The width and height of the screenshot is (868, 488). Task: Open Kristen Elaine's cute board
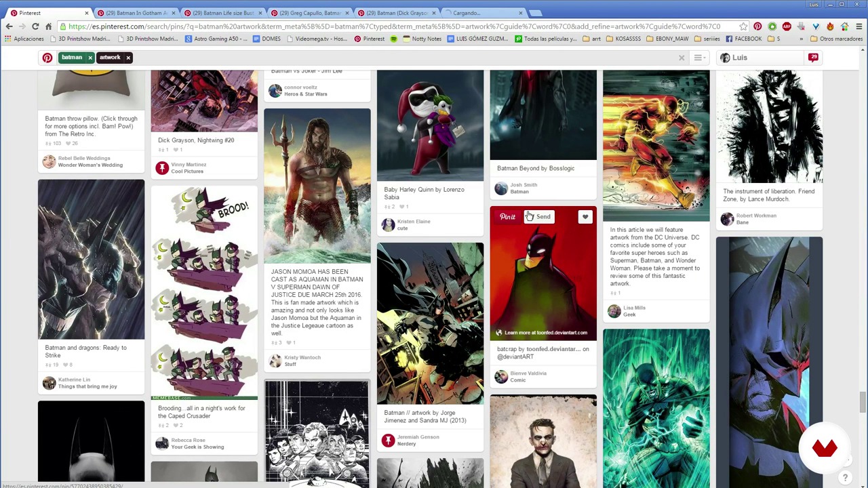point(402,228)
